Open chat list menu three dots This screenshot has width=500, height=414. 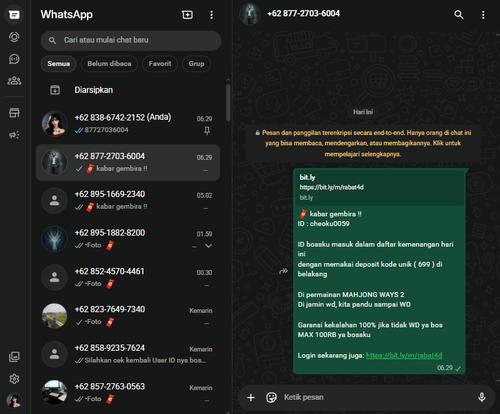[211, 15]
